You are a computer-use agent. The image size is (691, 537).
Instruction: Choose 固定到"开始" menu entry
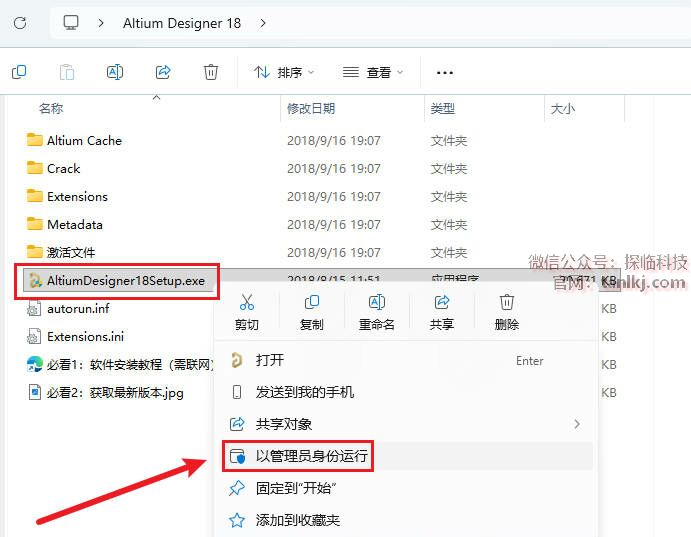tap(405, 488)
